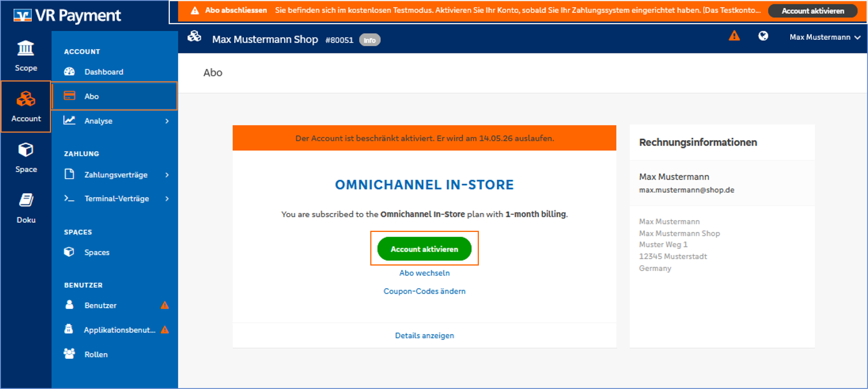Click warning triangle next to Benutzer

pos(165,305)
